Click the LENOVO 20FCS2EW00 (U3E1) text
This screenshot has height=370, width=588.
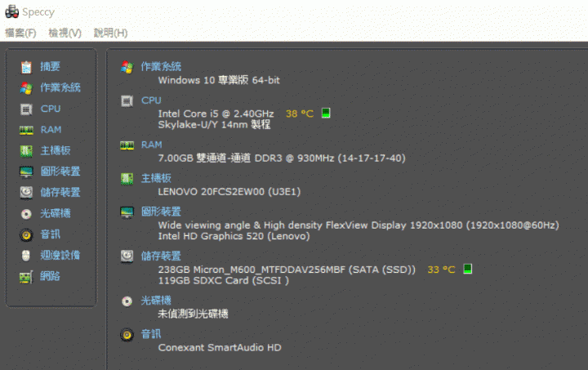coord(229,192)
